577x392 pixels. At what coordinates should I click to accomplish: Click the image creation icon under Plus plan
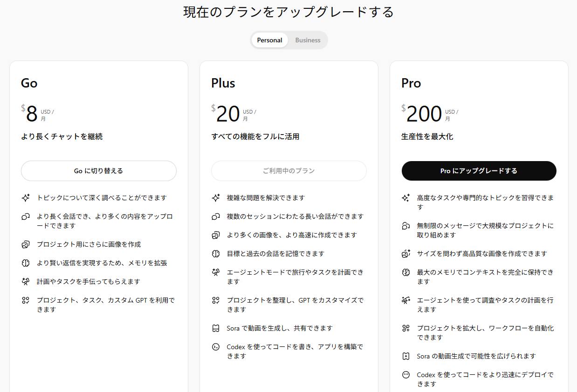point(216,235)
